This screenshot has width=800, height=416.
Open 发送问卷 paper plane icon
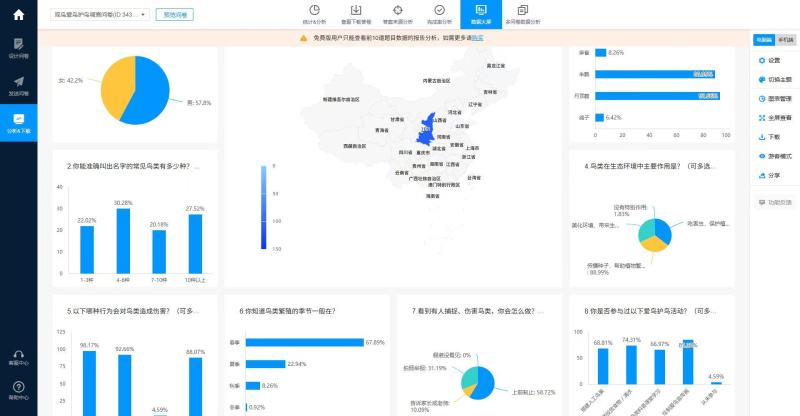(x=18, y=85)
